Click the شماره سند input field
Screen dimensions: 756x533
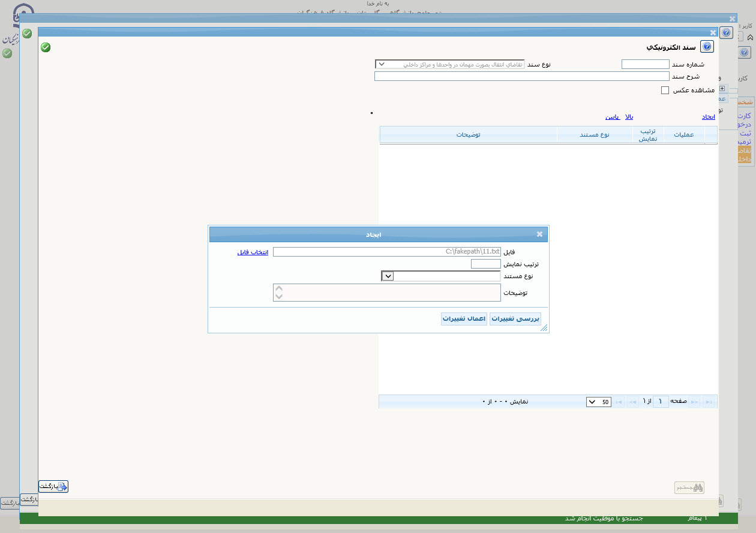coord(645,64)
